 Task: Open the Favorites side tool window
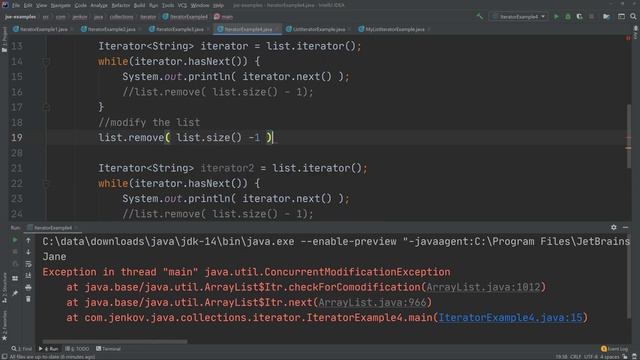pos(4,325)
